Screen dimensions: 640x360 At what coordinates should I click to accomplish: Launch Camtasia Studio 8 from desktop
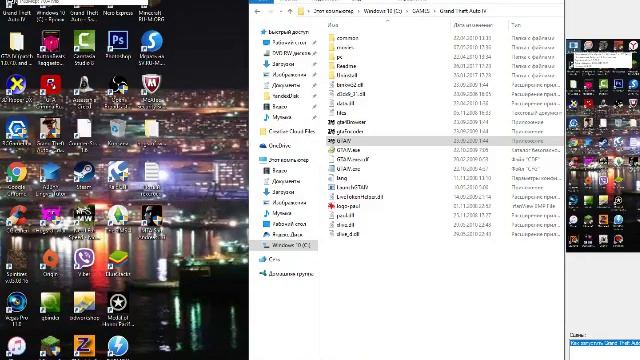coord(84,47)
